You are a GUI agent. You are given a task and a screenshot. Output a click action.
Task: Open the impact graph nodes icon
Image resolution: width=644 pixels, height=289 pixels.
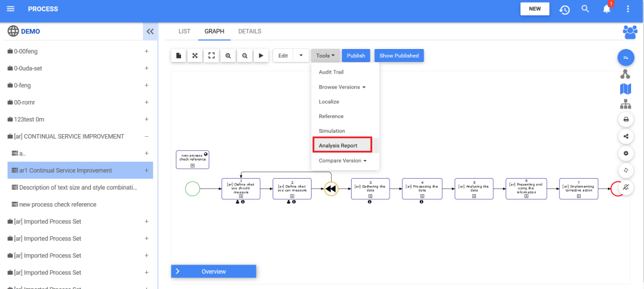(x=625, y=74)
